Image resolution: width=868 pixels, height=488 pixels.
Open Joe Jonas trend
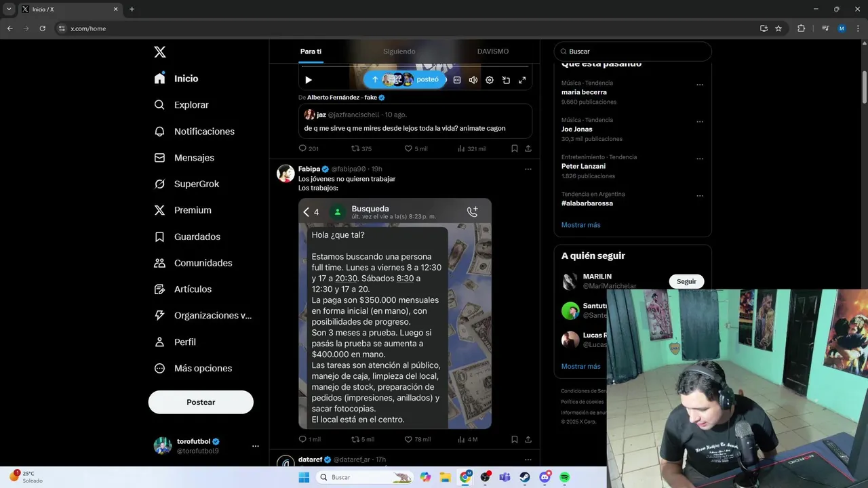pyautogui.click(x=577, y=129)
